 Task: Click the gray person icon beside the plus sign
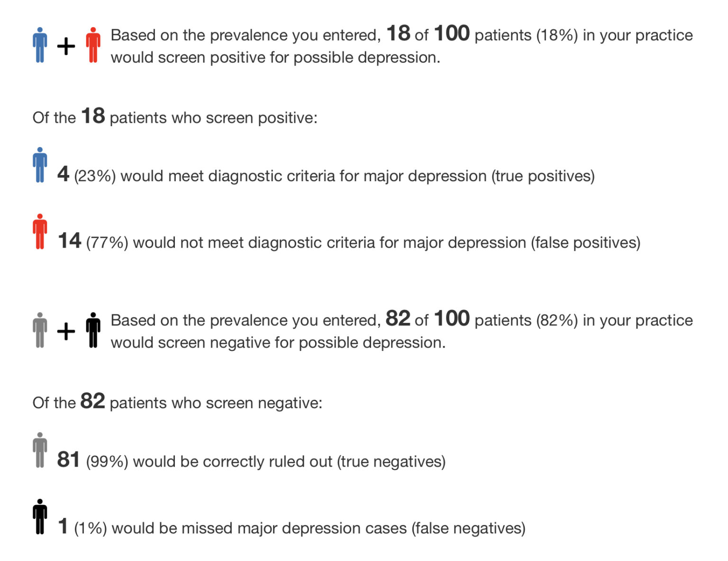point(40,330)
